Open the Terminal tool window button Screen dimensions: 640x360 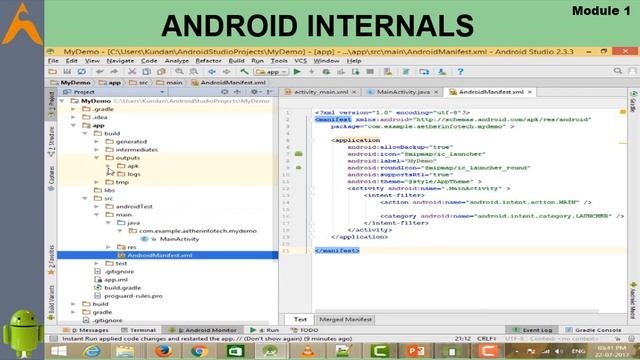click(139, 330)
